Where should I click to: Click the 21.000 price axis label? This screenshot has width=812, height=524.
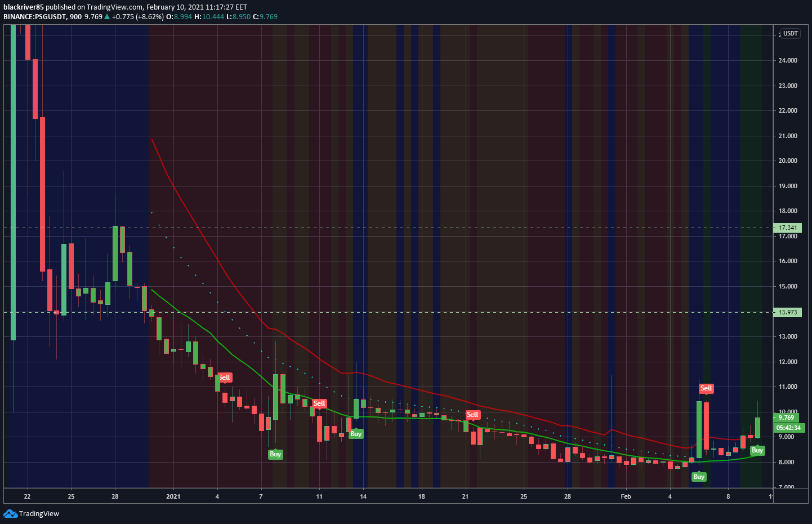[788, 136]
